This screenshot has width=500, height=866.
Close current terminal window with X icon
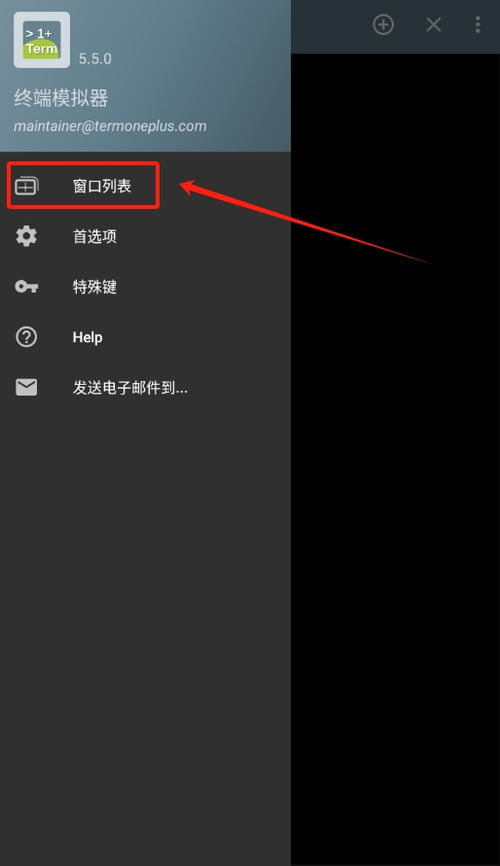pyautogui.click(x=434, y=25)
